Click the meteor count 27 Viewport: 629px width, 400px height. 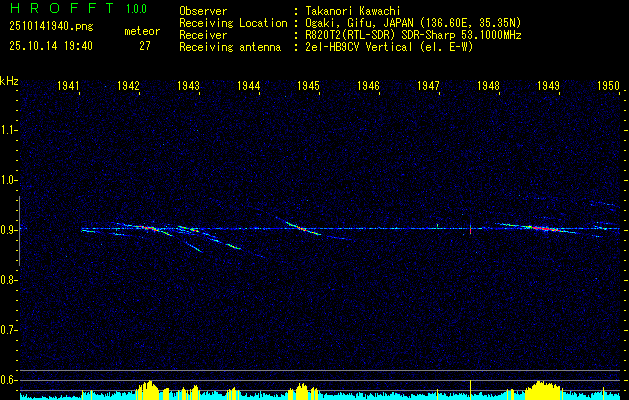(145, 46)
